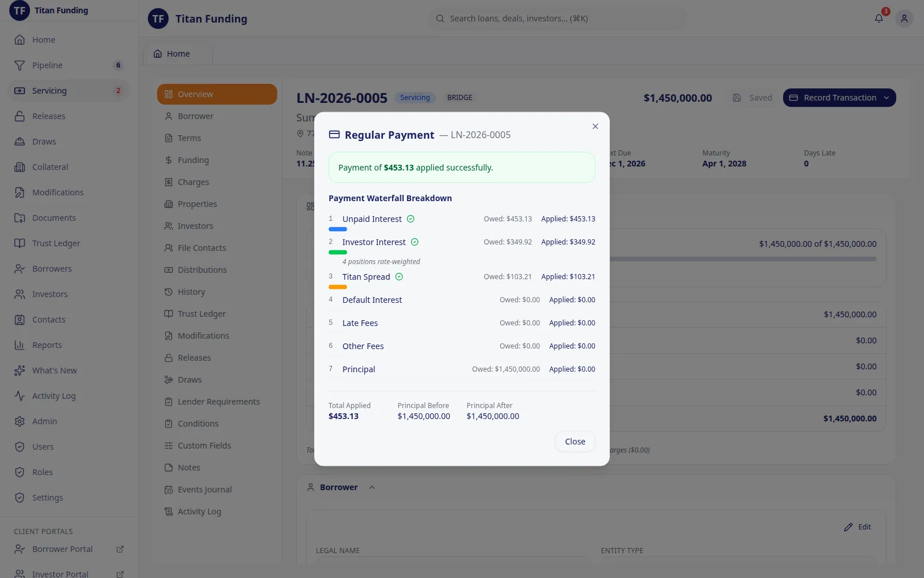
Task: Click the Close button in payment dialog
Action: 575,442
